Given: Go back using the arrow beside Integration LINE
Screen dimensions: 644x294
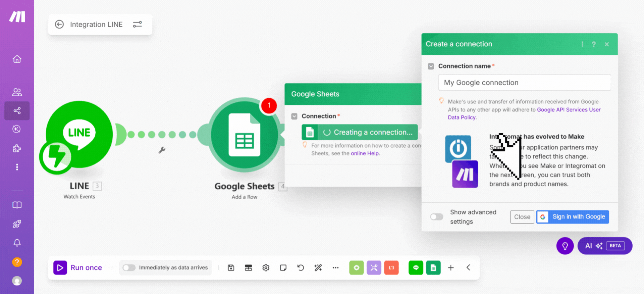Looking at the screenshot, I should (x=59, y=24).
